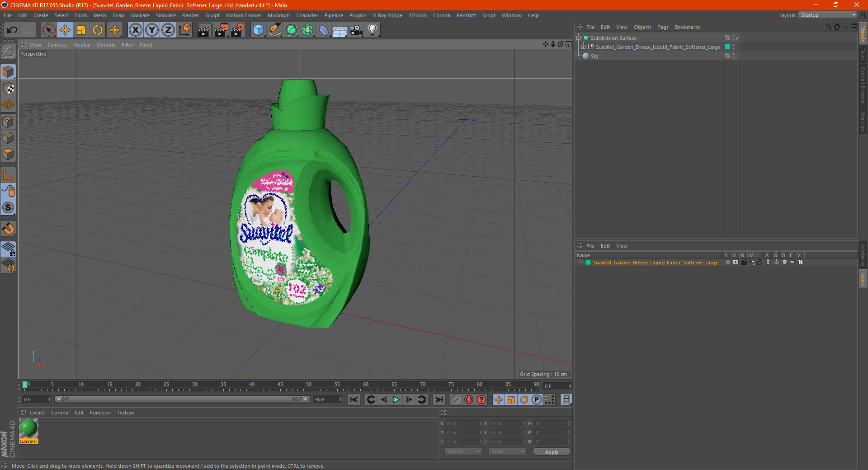Image resolution: width=868 pixels, height=470 pixels.
Task: Switch to Edges mode
Action: tap(8, 138)
